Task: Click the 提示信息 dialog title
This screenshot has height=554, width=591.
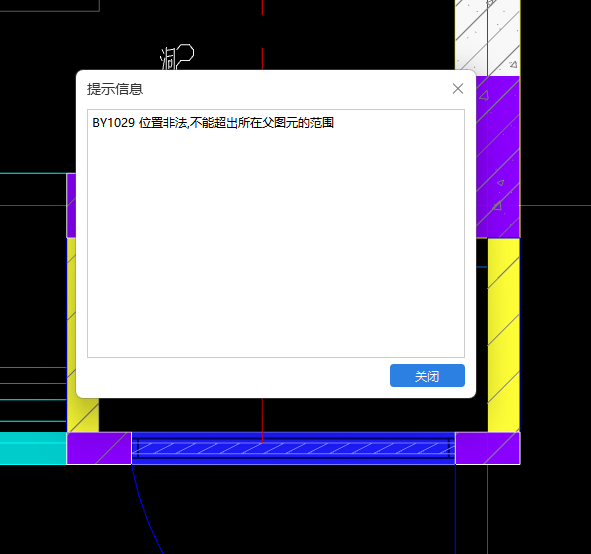Action: 115,89
